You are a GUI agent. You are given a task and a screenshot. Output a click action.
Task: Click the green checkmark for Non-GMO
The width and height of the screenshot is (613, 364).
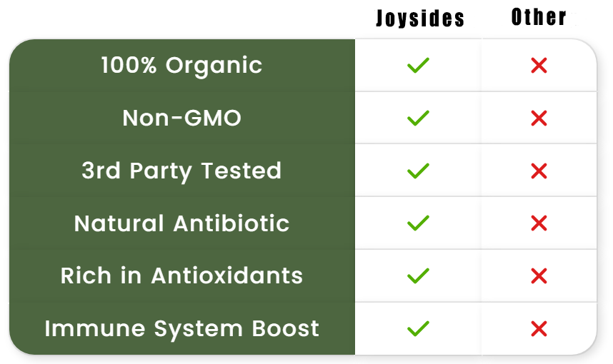(418, 118)
